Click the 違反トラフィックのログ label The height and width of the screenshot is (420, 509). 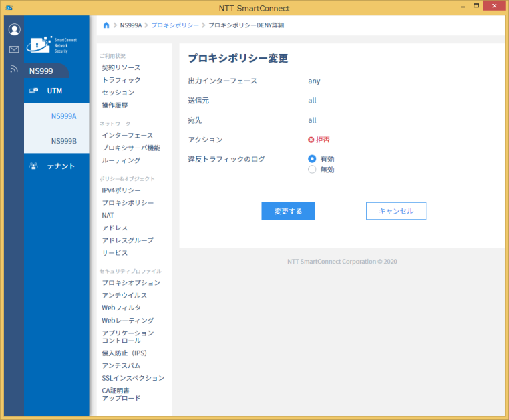point(226,159)
